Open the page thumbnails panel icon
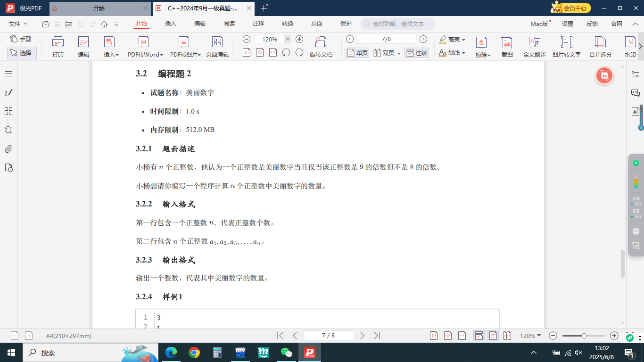644x362 pixels. tap(8, 111)
